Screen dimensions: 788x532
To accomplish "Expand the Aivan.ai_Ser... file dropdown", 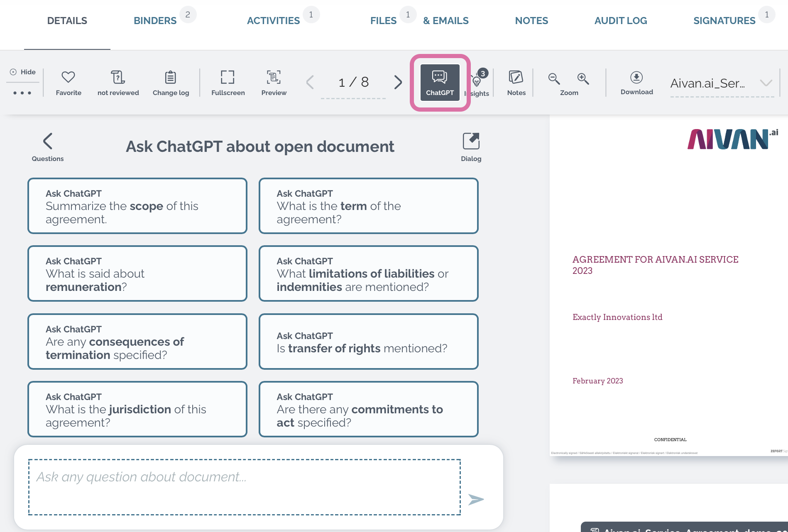I will click(x=722, y=83).
